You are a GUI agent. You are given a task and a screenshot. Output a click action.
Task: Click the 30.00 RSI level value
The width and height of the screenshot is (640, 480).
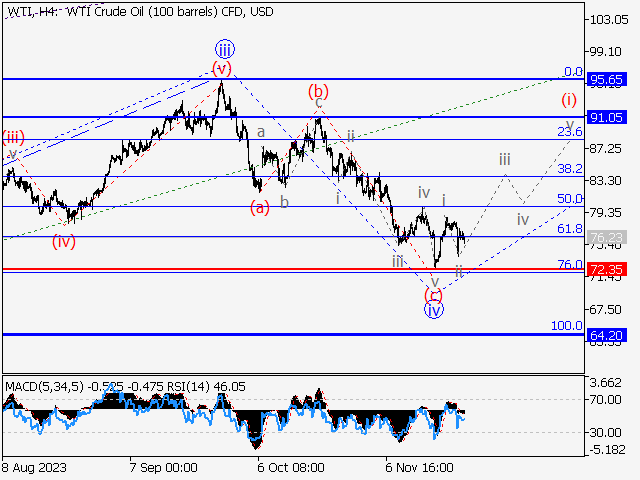click(x=606, y=432)
